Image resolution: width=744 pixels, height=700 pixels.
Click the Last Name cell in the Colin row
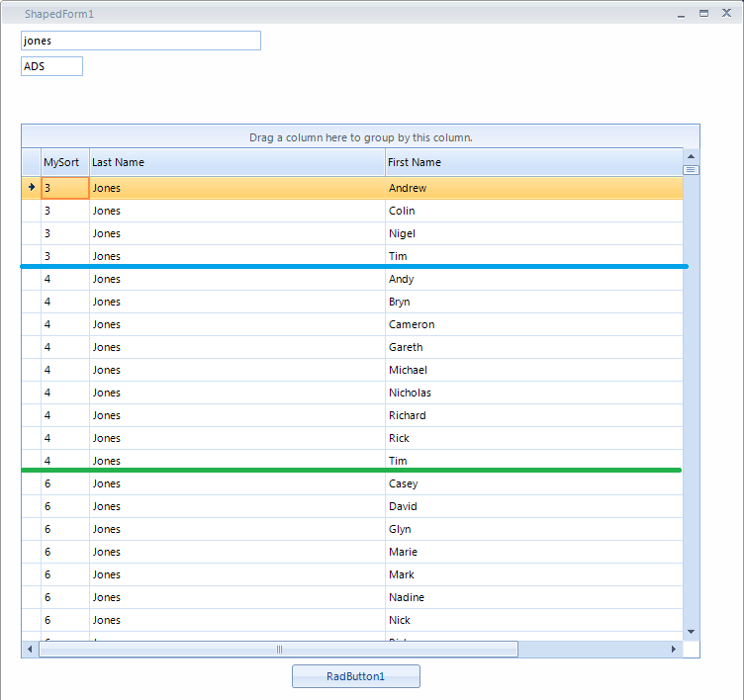click(x=237, y=211)
